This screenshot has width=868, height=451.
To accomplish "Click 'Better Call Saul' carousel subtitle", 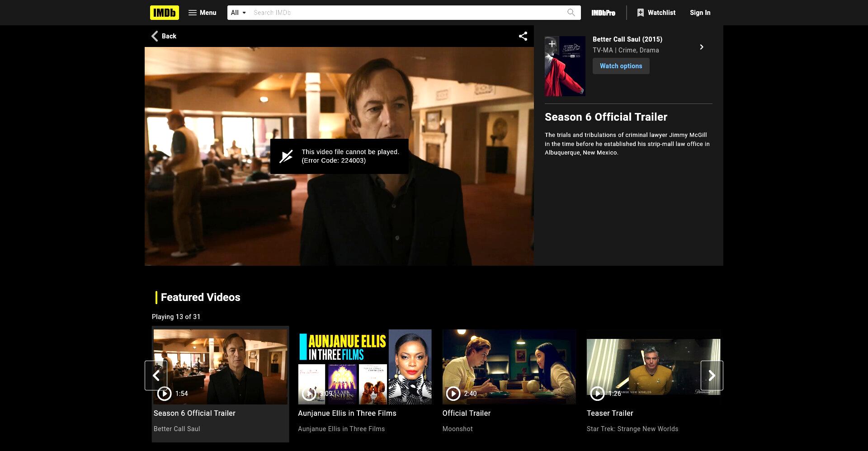I will point(177,429).
